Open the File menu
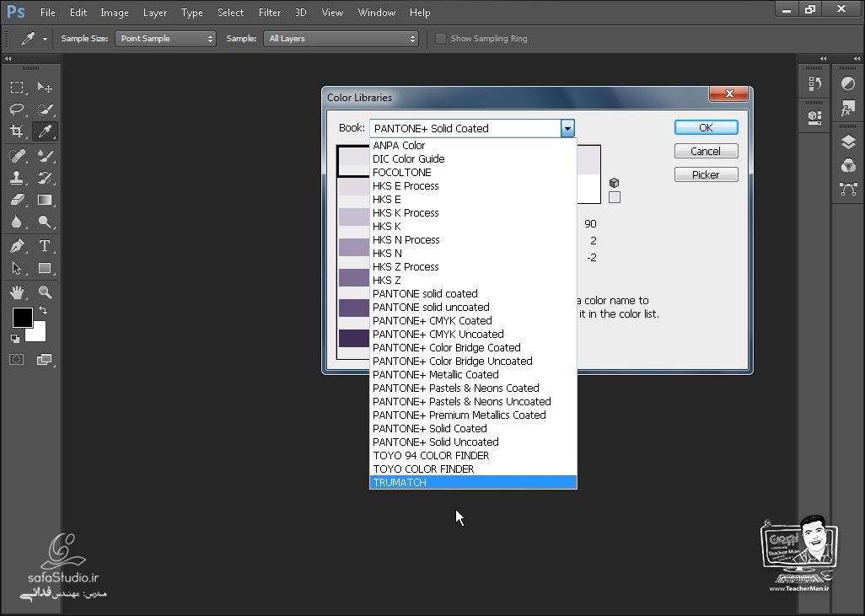The width and height of the screenshot is (865, 616). 47,12
